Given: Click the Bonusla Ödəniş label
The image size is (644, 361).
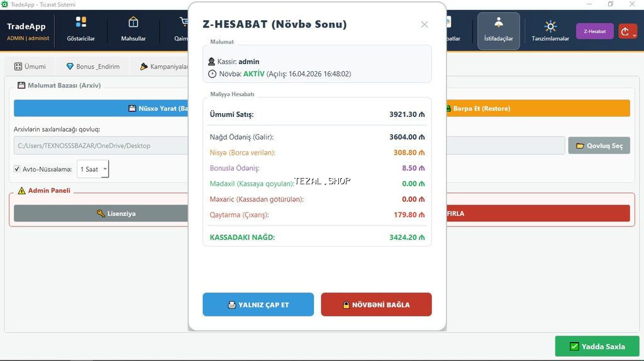Looking at the screenshot, I should point(235,169).
